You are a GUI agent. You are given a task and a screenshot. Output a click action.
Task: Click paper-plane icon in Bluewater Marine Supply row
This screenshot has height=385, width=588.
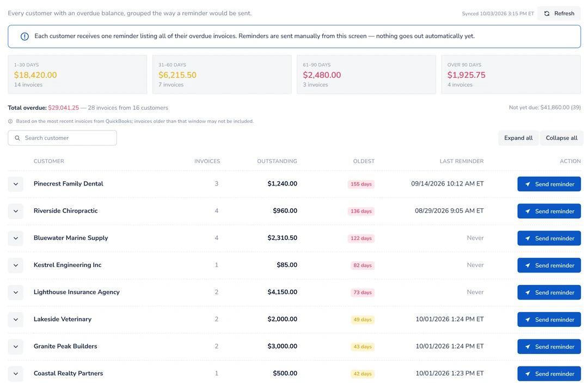pyautogui.click(x=528, y=238)
